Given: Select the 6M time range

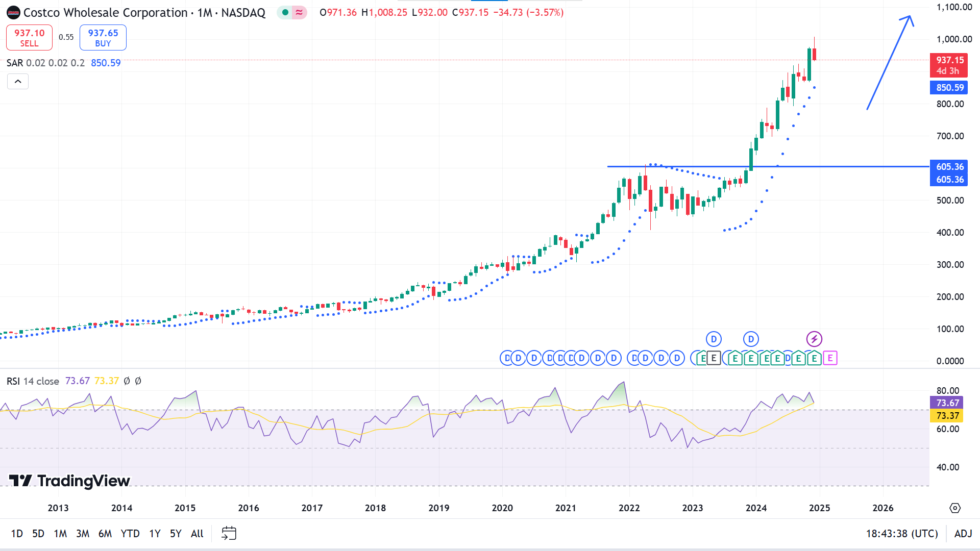Looking at the screenshot, I should (x=105, y=534).
